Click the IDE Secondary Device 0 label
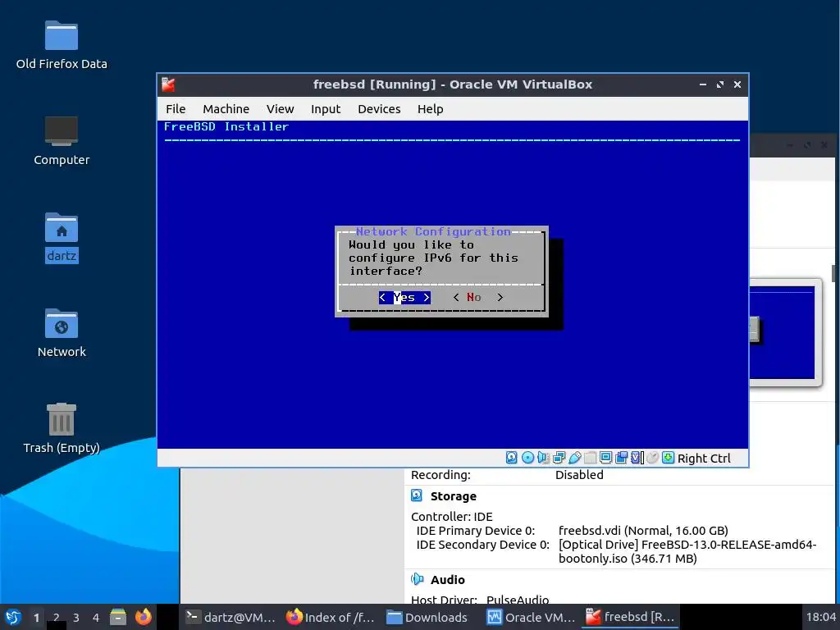The image size is (840, 630). pos(482,545)
